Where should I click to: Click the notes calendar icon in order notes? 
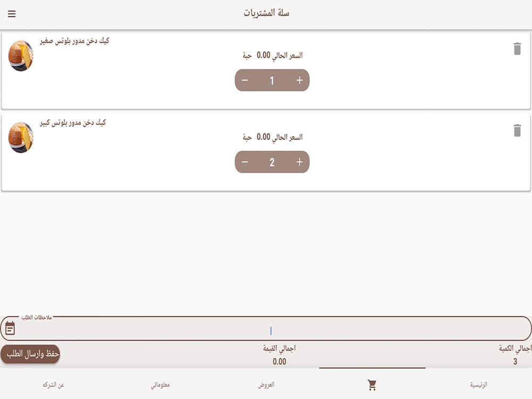pyautogui.click(x=10, y=328)
